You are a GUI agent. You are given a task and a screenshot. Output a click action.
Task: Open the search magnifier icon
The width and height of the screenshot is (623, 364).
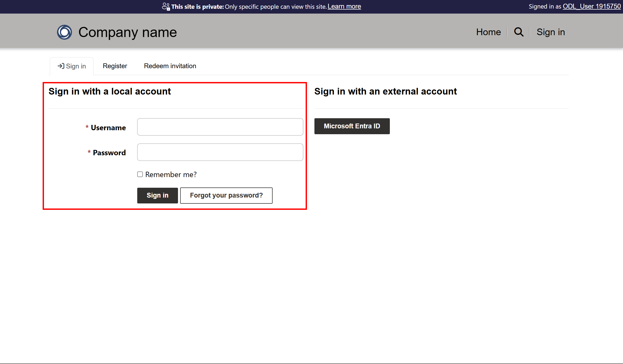point(518,32)
